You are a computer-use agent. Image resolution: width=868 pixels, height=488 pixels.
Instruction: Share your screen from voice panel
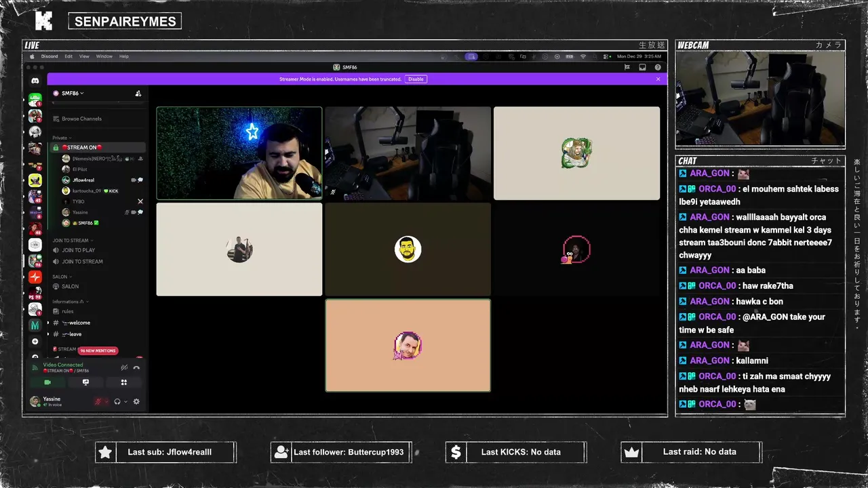(85, 382)
